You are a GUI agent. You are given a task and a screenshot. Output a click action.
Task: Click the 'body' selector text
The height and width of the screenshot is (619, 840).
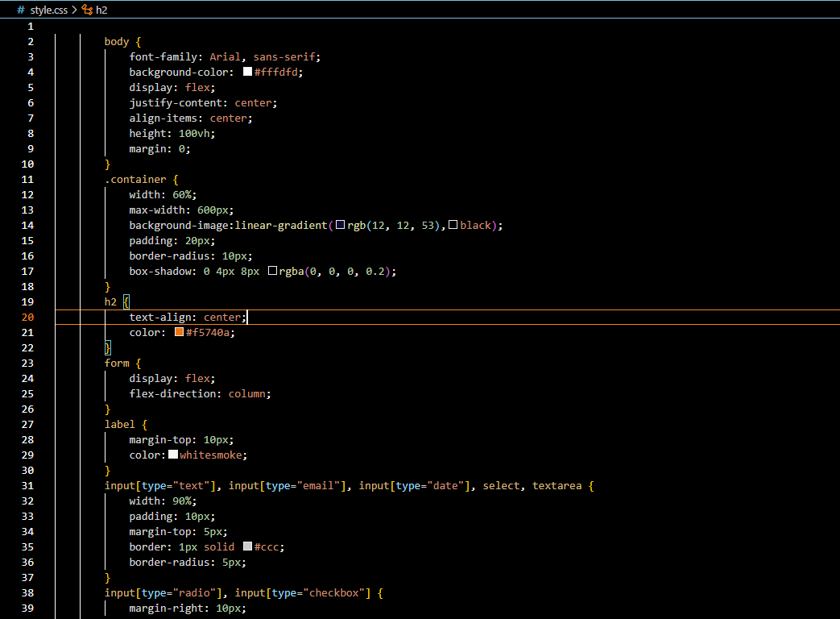point(117,42)
